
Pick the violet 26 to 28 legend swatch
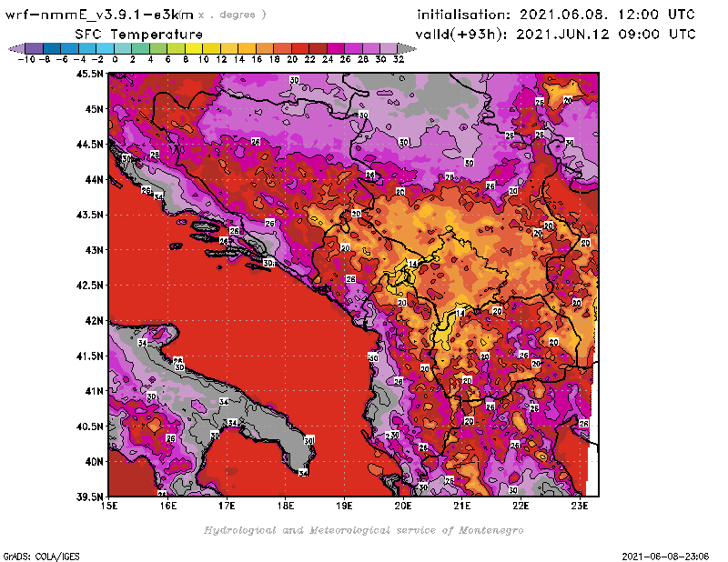(x=354, y=48)
